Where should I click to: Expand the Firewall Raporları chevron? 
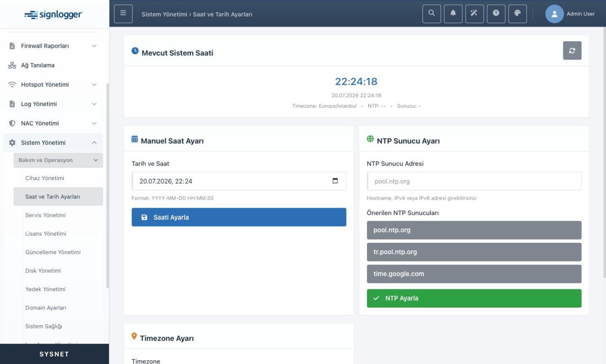(94, 46)
